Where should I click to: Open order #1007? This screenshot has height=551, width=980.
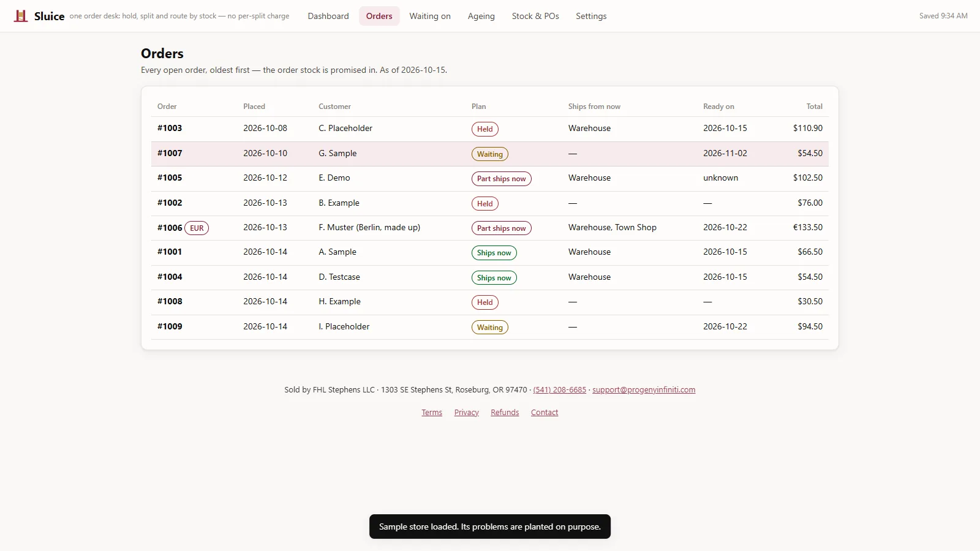(x=170, y=153)
